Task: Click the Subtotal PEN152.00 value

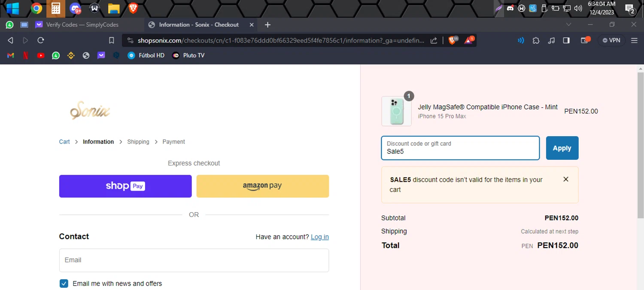Action: coord(562,218)
